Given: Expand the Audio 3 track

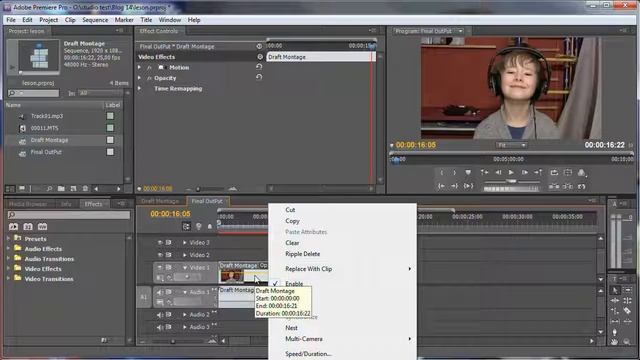Looking at the screenshot, I should [x=184, y=327].
